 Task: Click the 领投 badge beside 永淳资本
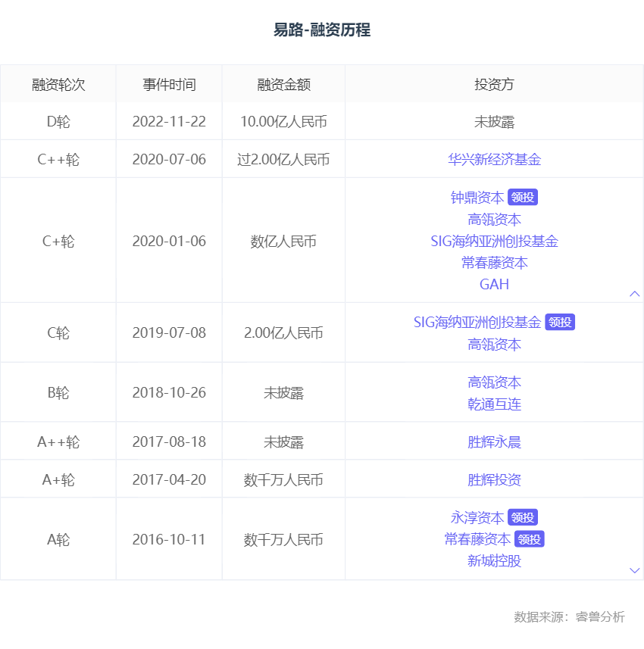[x=523, y=517]
